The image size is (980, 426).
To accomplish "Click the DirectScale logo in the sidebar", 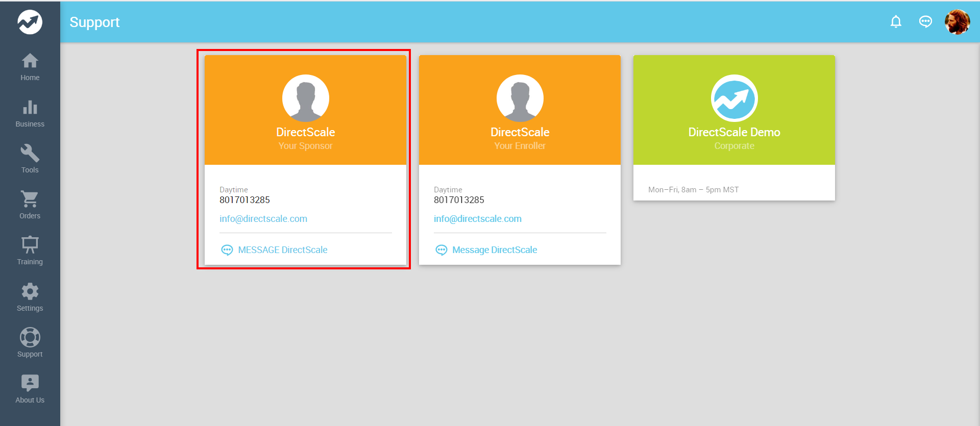I will 30,22.
